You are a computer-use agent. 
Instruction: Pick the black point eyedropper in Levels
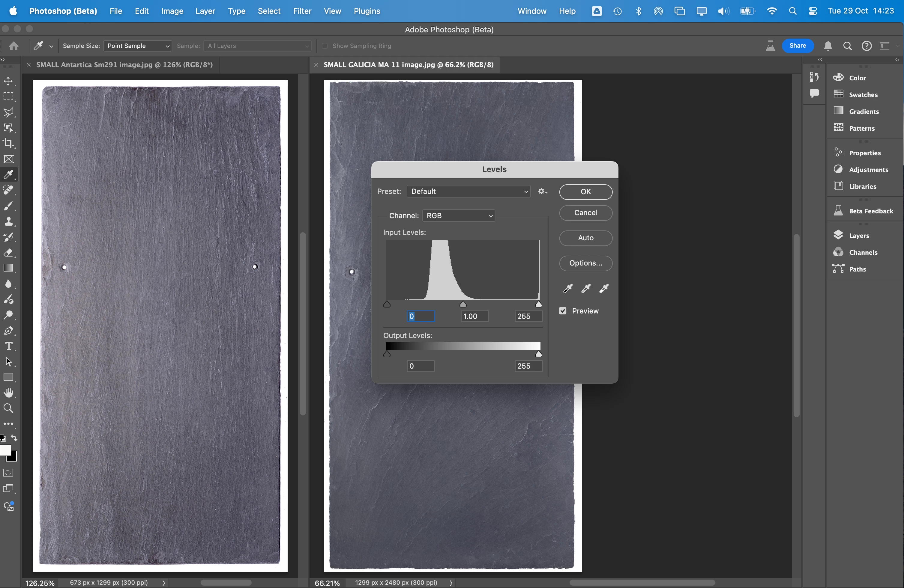567,289
